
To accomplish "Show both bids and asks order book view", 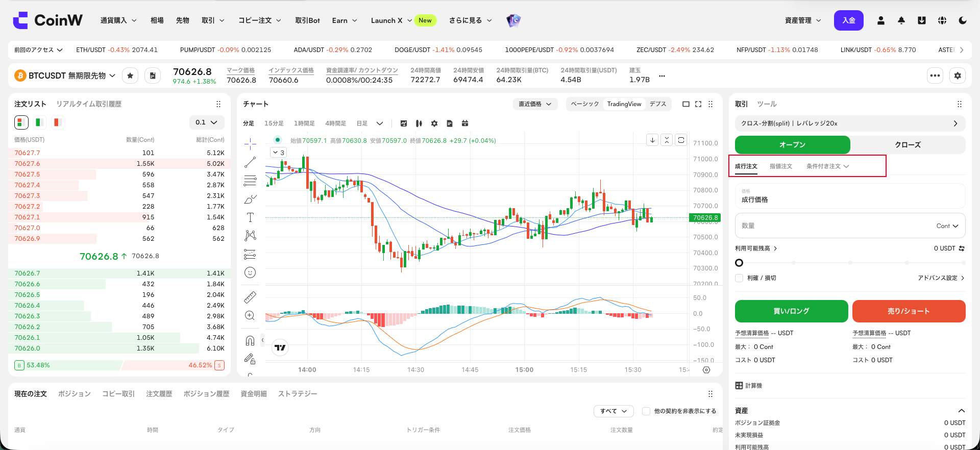I will pyautogui.click(x=21, y=122).
